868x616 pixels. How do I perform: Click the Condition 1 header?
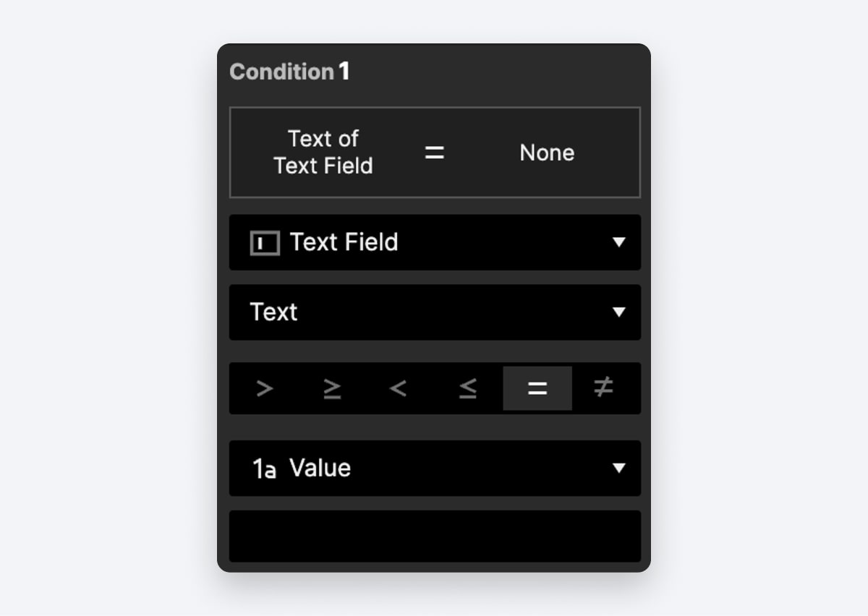pos(289,71)
